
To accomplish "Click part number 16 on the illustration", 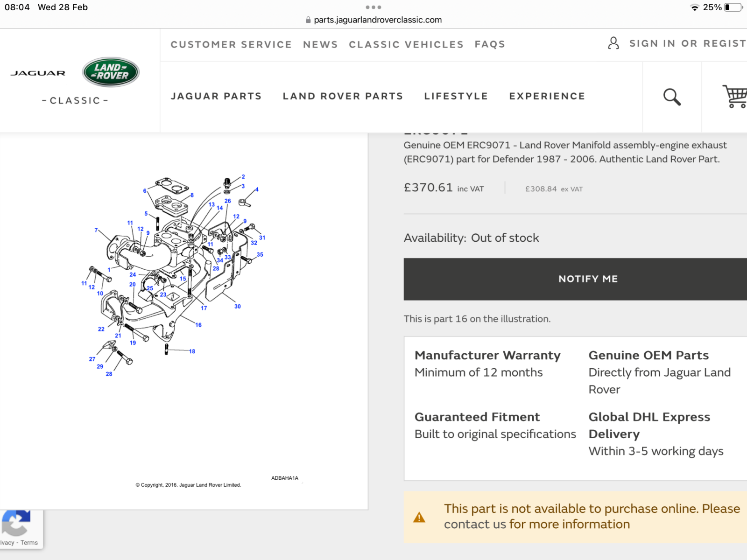I will tap(198, 325).
